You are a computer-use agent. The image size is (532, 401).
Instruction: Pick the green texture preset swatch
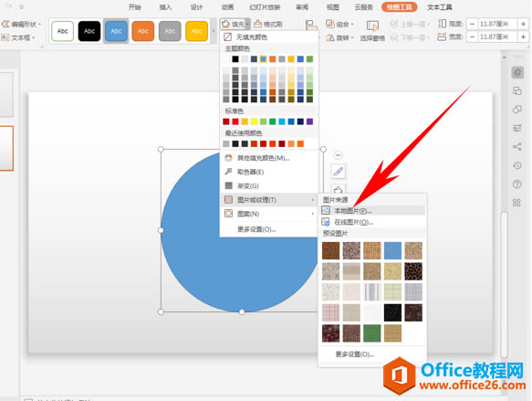point(372,333)
